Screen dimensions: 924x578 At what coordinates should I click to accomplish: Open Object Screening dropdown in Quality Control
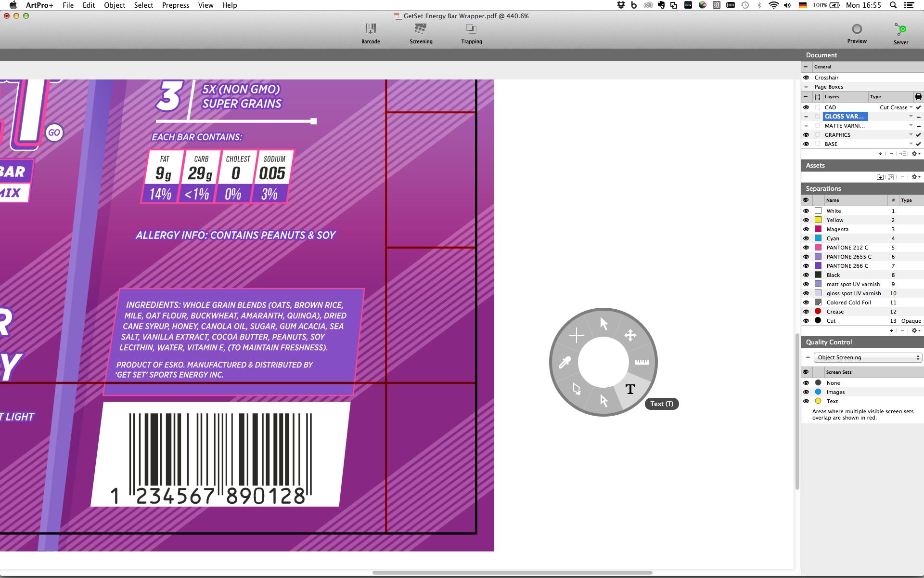click(867, 357)
